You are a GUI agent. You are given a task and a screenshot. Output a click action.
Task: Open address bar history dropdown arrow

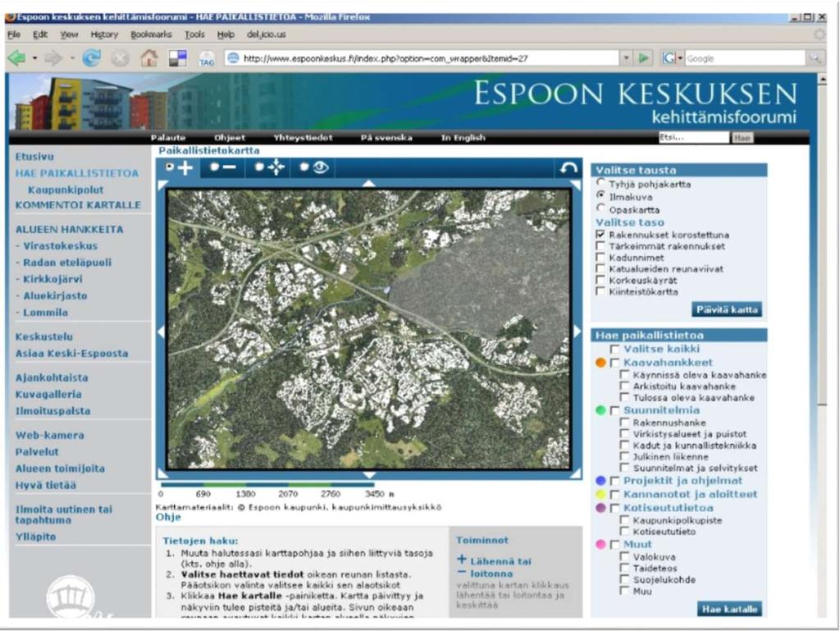click(x=626, y=58)
